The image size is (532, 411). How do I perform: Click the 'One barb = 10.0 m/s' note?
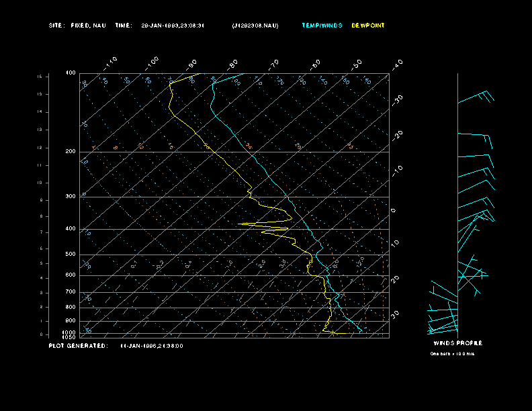tap(452, 354)
